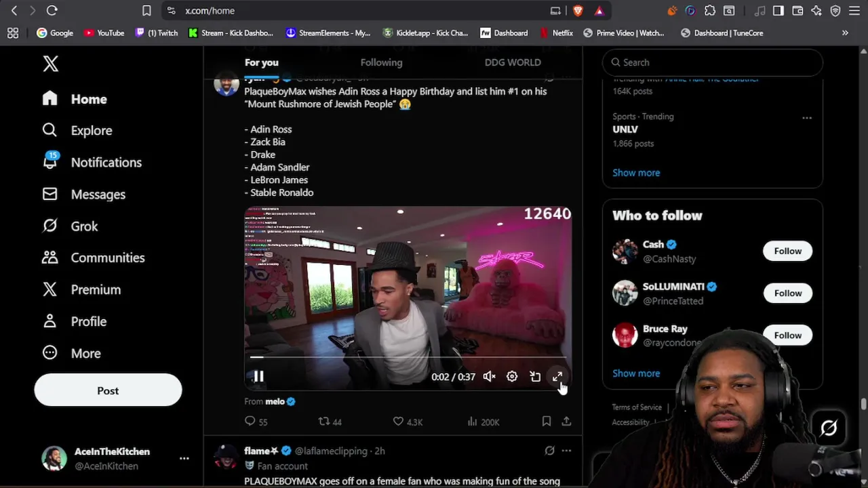Image resolution: width=868 pixels, height=488 pixels.
Task: Toggle video picture-in-picture icon
Action: pos(535,377)
